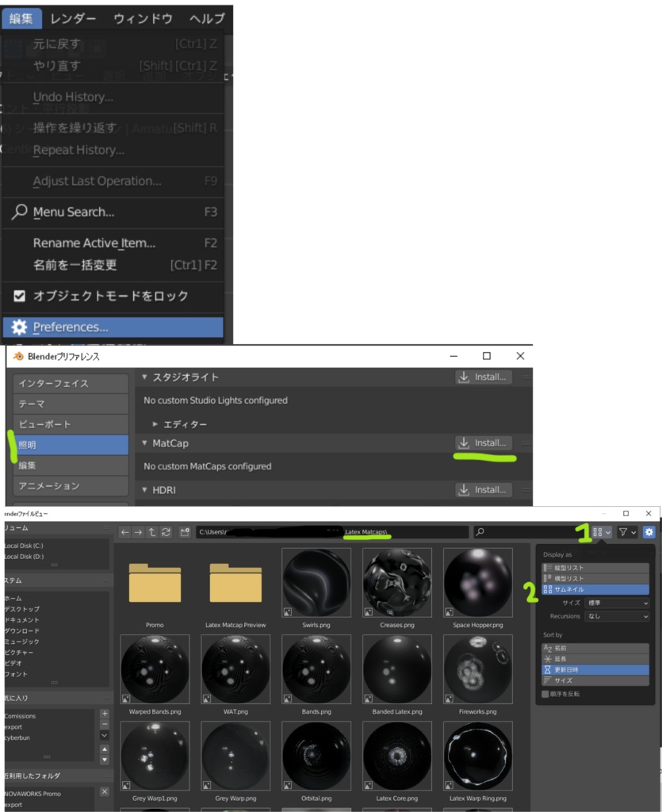Open the レンダー menu
This screenshot has width=662, height=812.
click(74, 17)
